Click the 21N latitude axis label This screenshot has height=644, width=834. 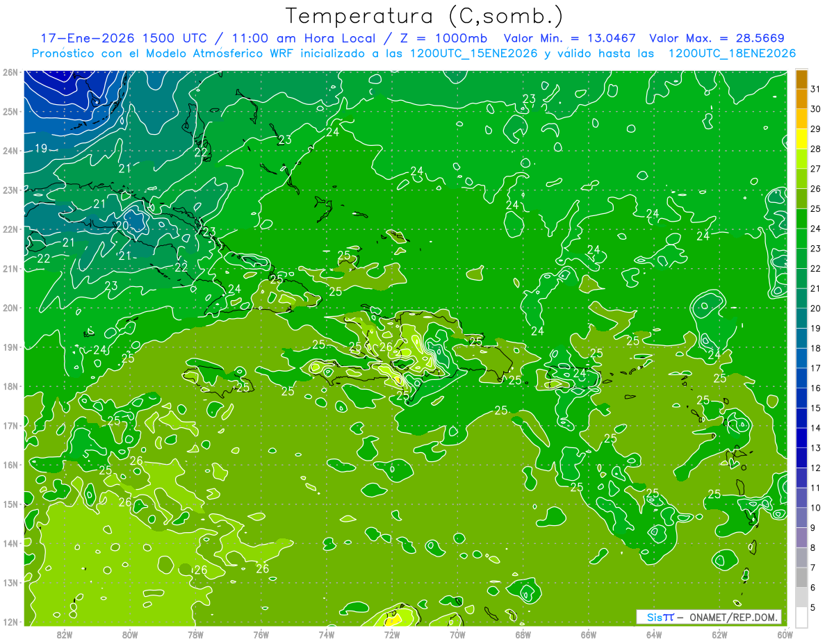[x=10, y=268]
